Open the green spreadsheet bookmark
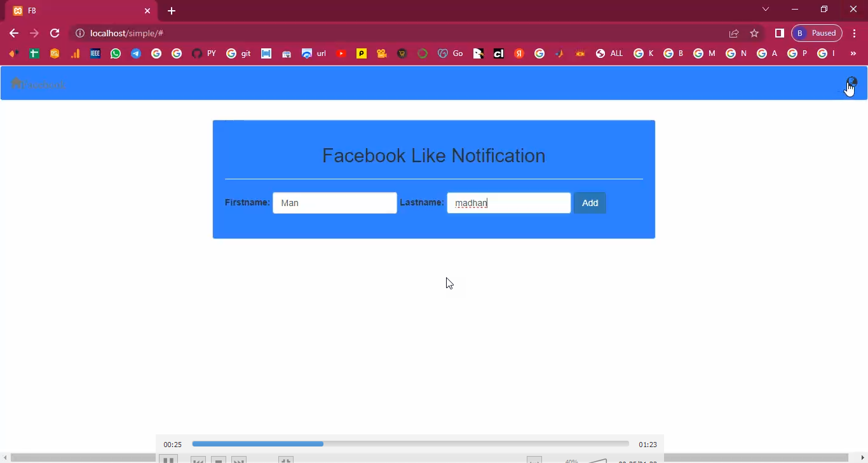868x463 pixels. pyautogui.click(x=34, y=53)
